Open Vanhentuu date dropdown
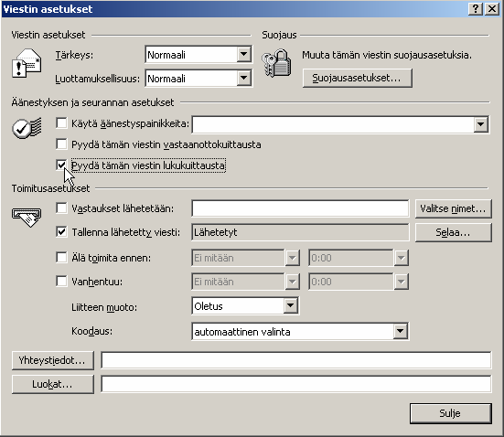 292,282
